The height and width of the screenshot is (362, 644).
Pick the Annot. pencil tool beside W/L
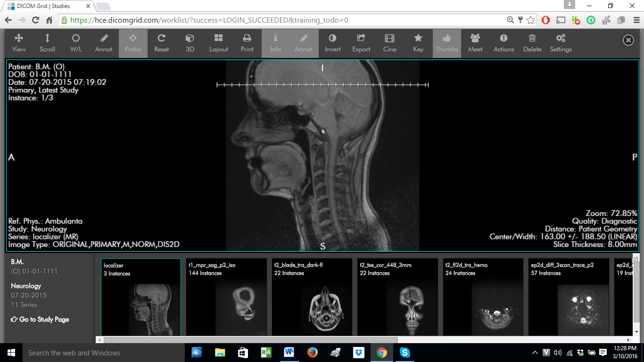pos(104,43)
